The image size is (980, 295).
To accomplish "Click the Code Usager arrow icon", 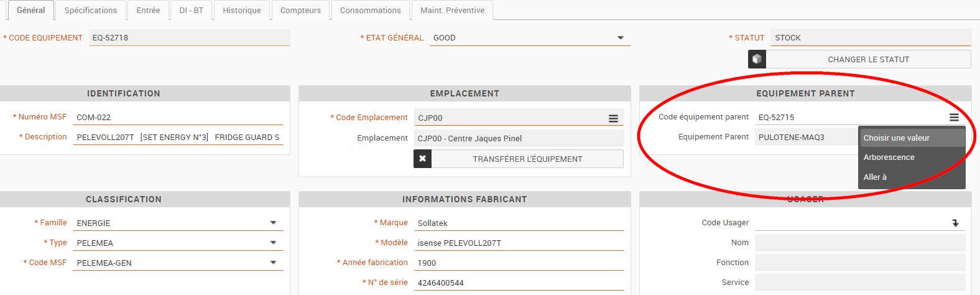I will (955, 223).
